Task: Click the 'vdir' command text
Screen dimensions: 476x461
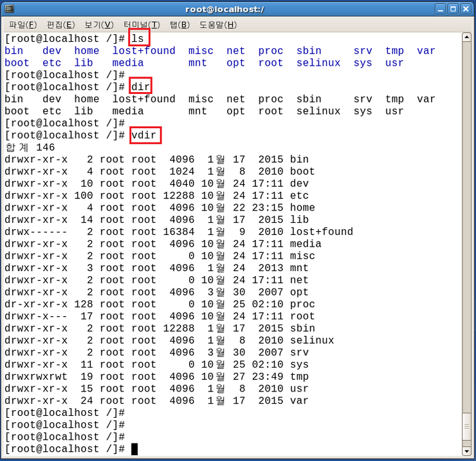Action: (x=144, y=135)
